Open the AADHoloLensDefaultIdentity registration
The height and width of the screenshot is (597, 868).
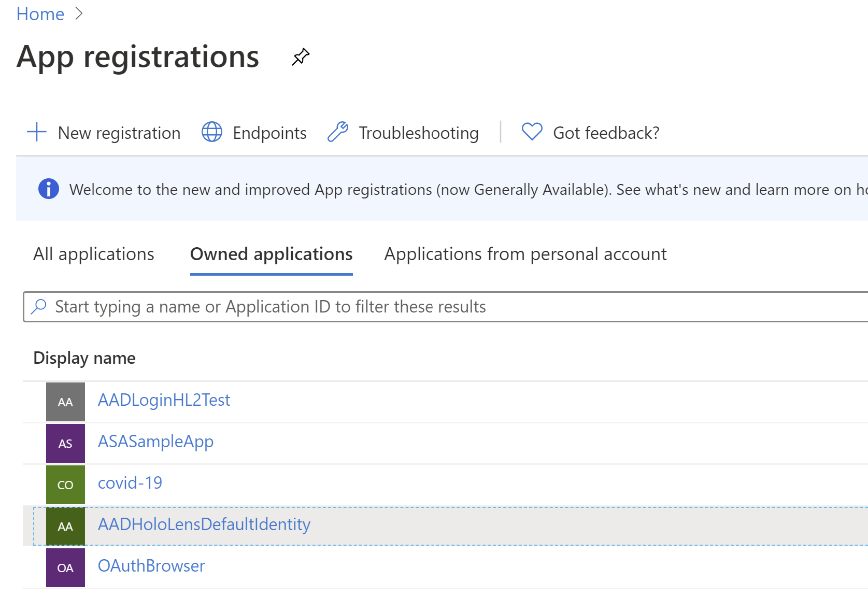pyautogui.click(x=204, y=524)
